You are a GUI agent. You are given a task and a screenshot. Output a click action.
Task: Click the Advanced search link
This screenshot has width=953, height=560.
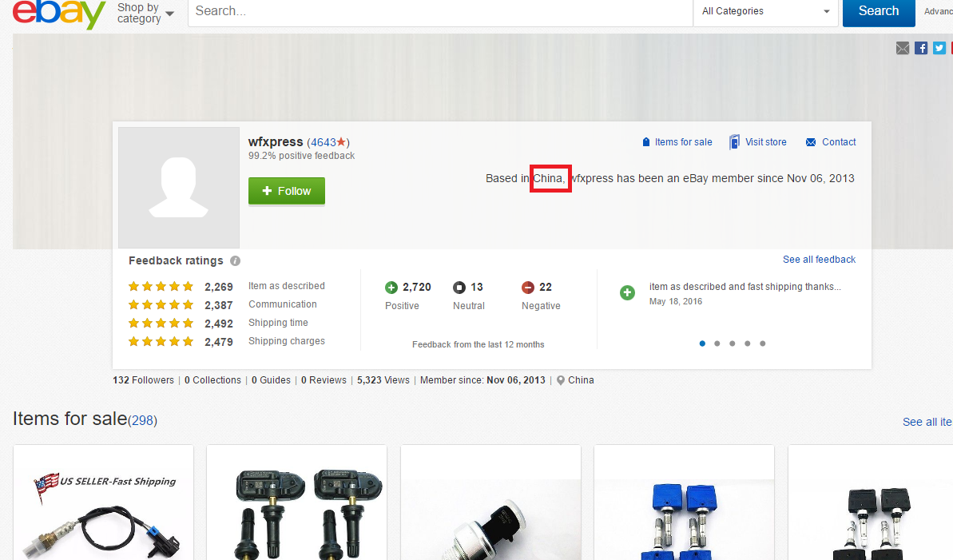939,11
